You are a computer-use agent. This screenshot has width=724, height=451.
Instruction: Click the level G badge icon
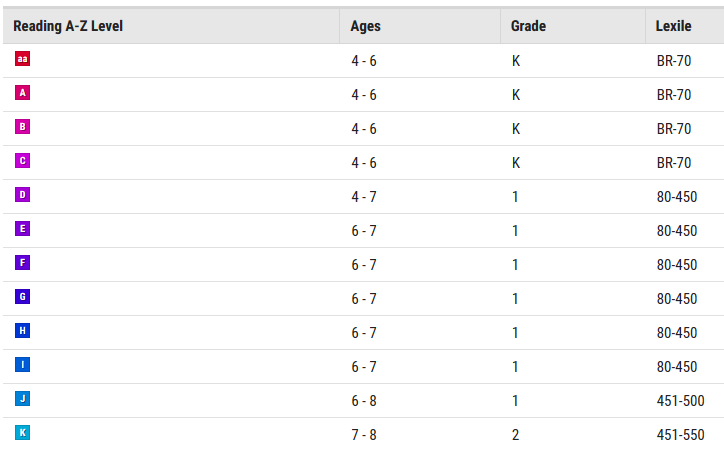(x=23, y=297)
